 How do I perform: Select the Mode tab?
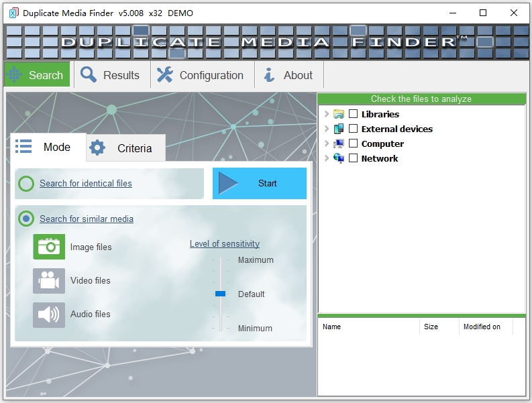(48, 147)
